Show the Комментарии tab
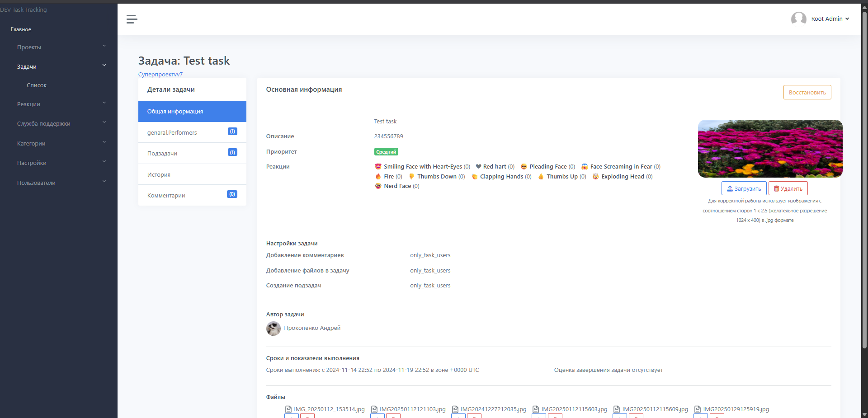The image size is (868, 418). click(192, 195)
